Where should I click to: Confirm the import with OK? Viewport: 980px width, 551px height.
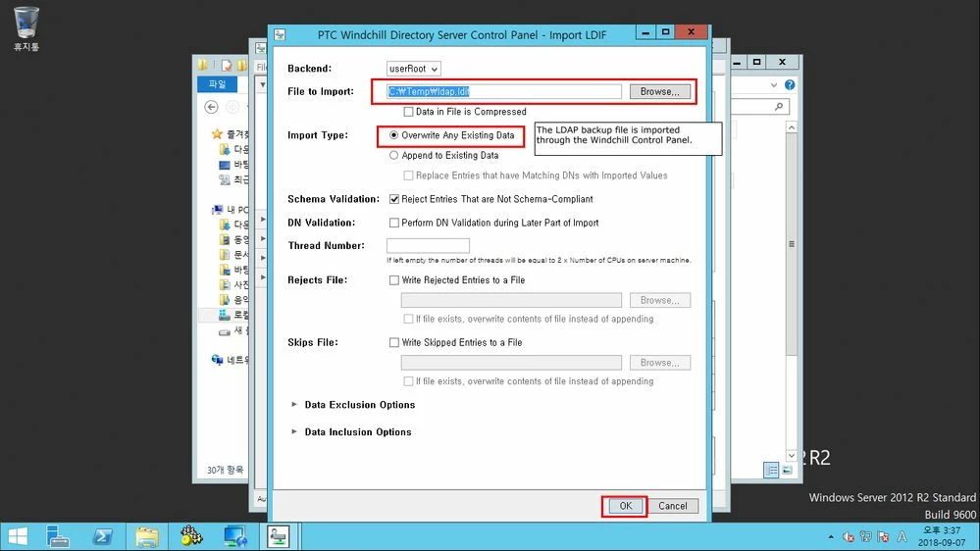(625, 506)
